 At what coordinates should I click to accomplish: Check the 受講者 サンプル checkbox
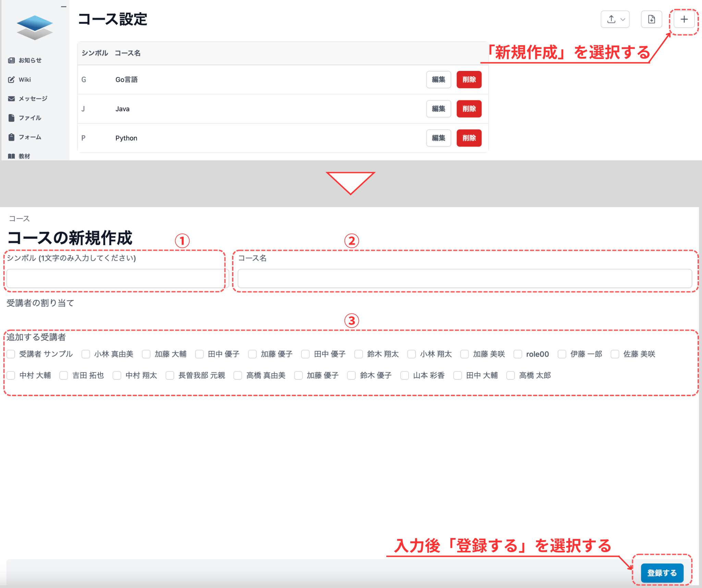(11, 354)
